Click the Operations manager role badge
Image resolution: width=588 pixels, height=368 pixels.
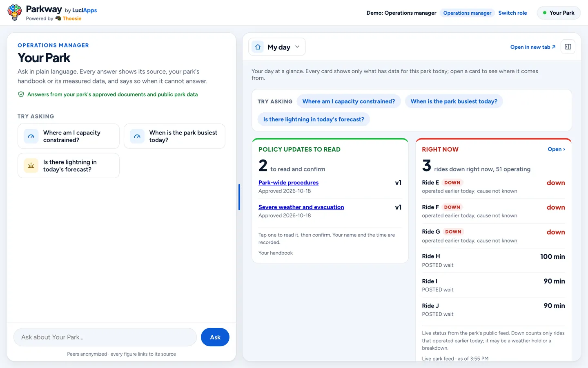pos(467,13)
